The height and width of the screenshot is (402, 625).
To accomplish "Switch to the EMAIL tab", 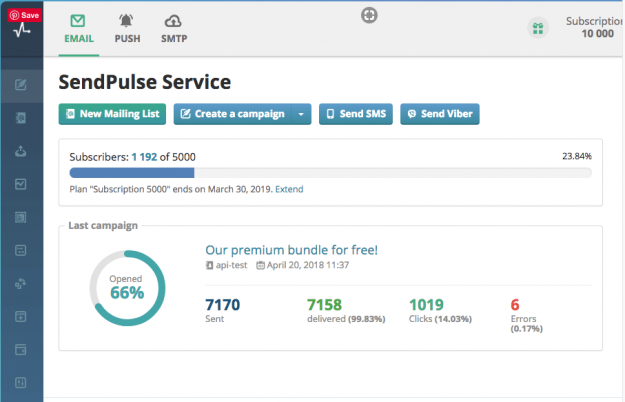I will pos(79,28).
